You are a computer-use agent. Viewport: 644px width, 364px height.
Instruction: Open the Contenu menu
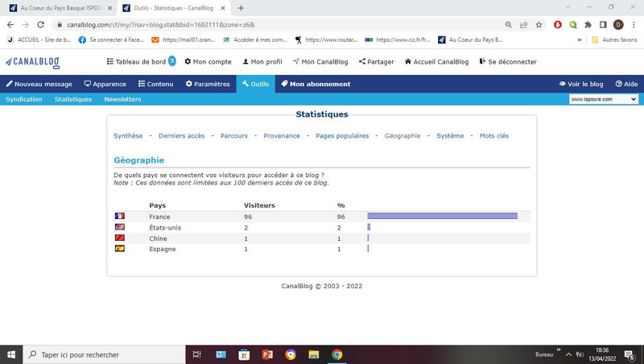pyautogui.click(x=155, y=84)
